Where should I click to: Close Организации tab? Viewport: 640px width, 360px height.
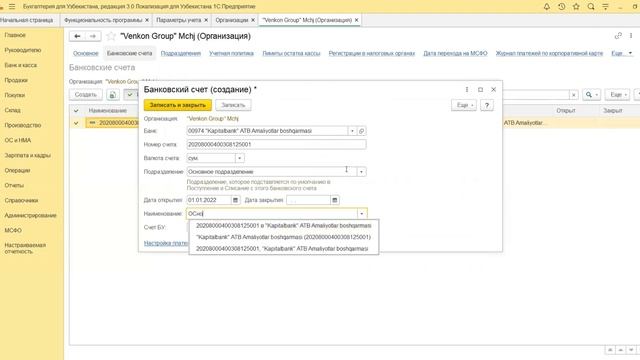tap(253, 20)
